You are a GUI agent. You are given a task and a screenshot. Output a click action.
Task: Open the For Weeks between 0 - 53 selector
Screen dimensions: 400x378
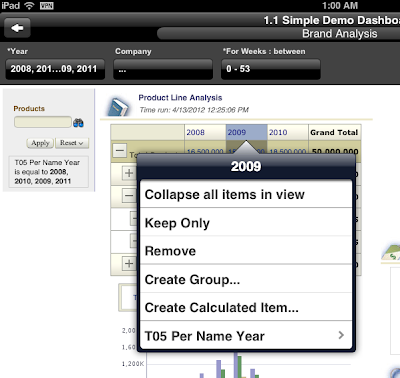click(271, 69)
